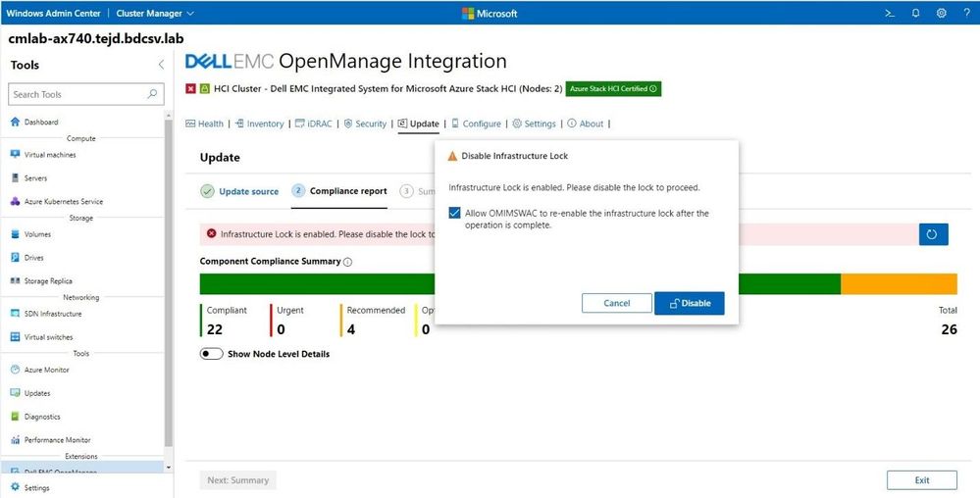Click the sidebar Settings gear at bottom
The image size is (980, 498).
tap(16, 487)
